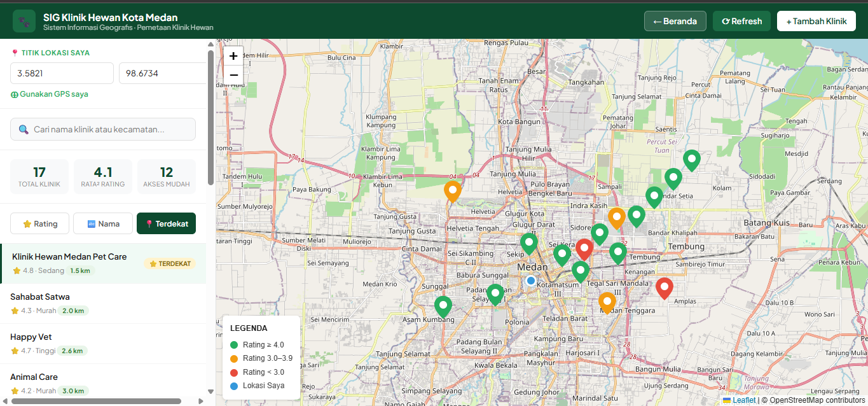868x406 pixels.
Task: Click the red Rating < 3.0 legend swatch
Action: [234, 372]
